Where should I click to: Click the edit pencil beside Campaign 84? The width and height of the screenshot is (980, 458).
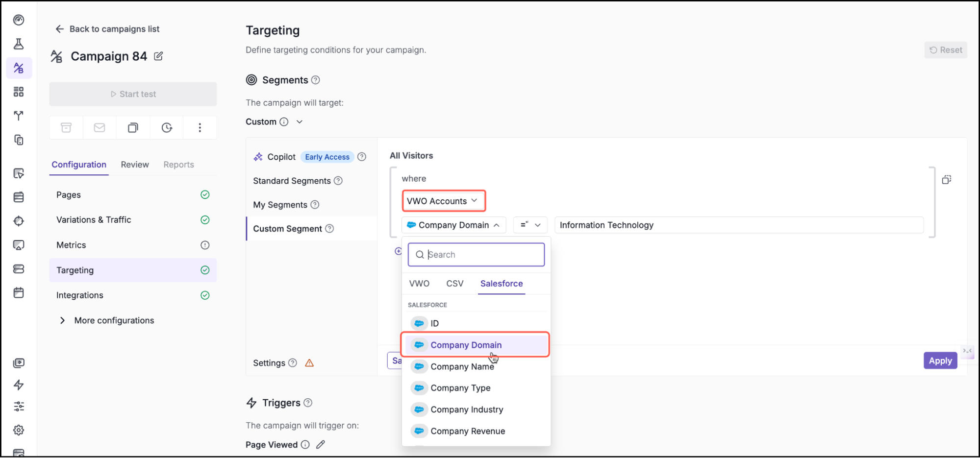click(x=158, y=56)
